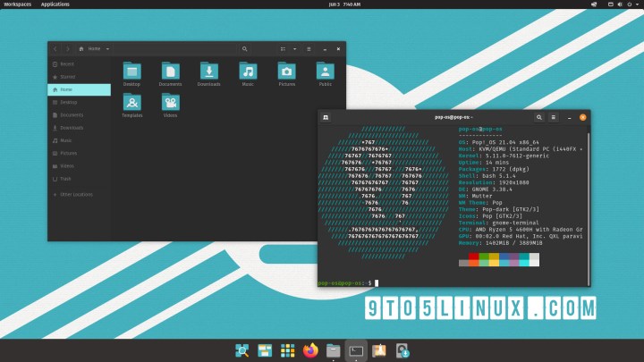644x362 pixels.
Task: Open the Templates folder icon
Action: (131, 103)
